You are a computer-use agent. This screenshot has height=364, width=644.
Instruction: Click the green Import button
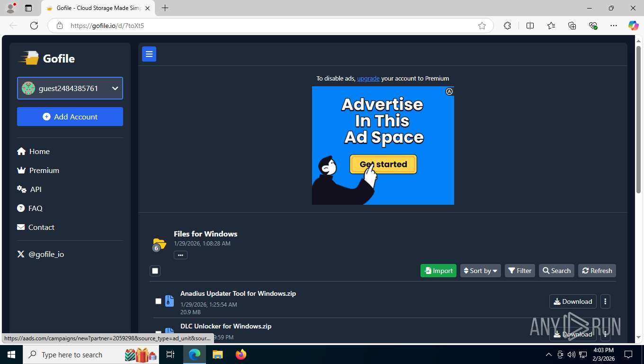(x=438, y=271)
